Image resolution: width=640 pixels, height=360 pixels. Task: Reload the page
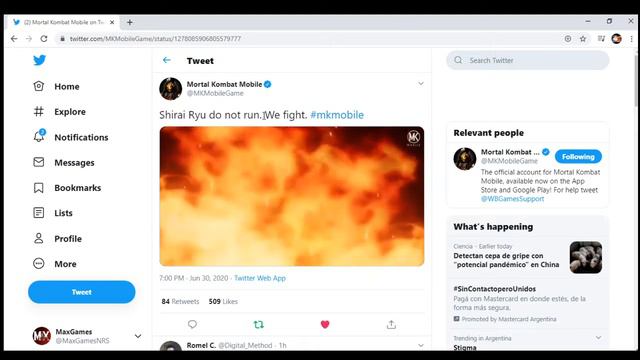pos(44,39)
